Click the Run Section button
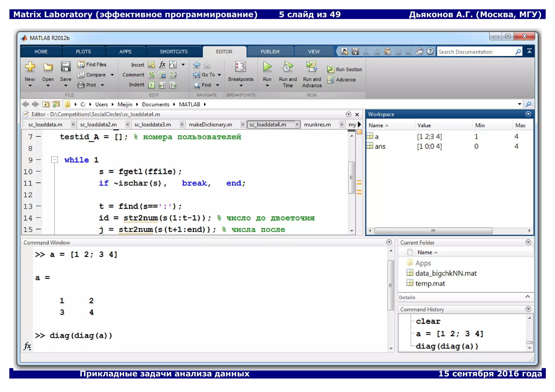 pos(345,70)
